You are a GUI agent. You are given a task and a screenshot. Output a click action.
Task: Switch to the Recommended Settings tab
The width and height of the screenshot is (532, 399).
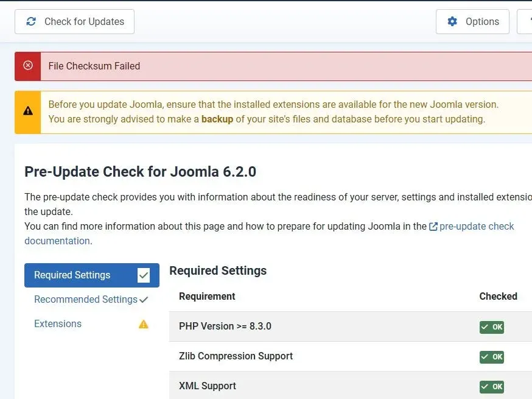pos(91,300)
